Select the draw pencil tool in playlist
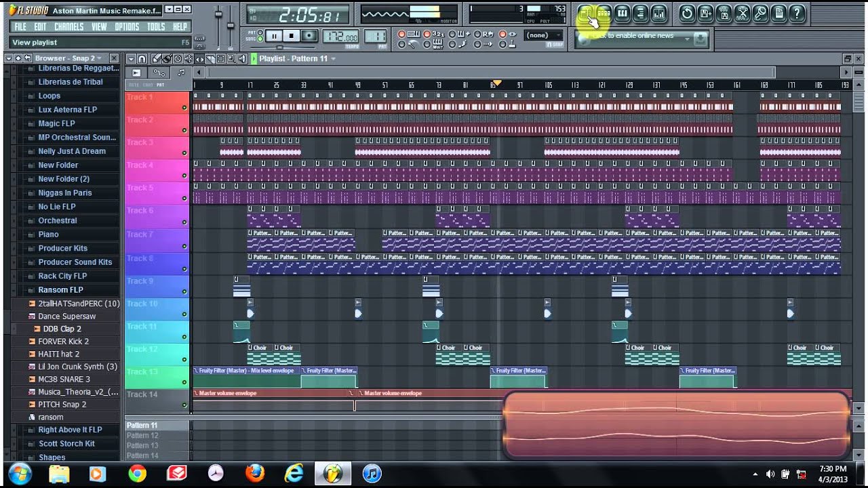Viewport: 868px width, 488px height. click(156, 58)
